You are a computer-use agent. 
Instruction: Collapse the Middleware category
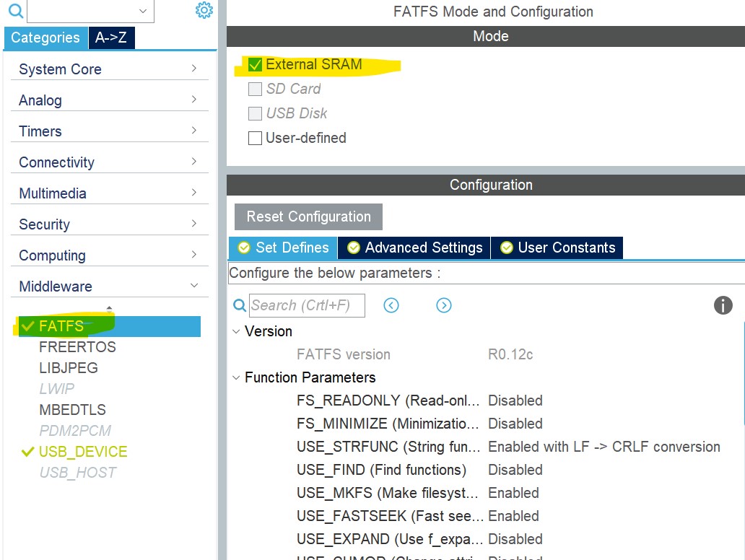click(x=109, y=286)
